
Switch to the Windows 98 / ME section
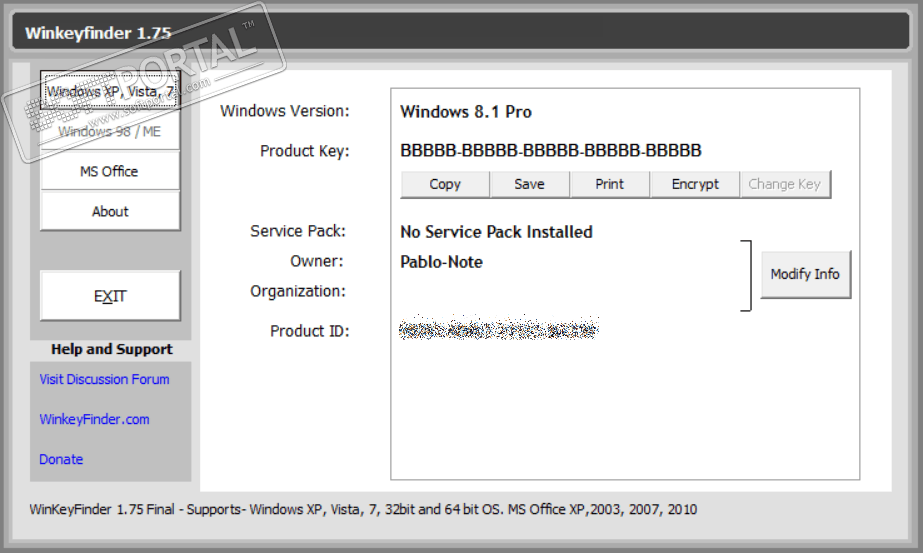110,131
